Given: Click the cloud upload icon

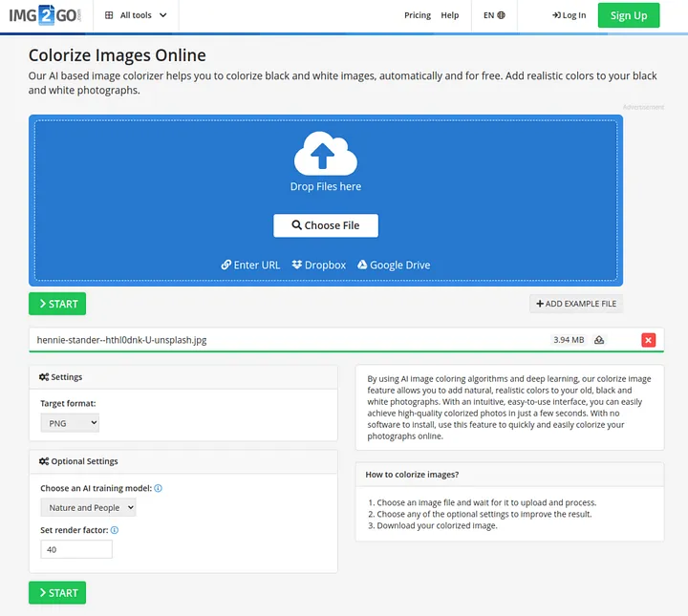Looking at the screenshot, I should pyautogui.click(x=325, y=155).
